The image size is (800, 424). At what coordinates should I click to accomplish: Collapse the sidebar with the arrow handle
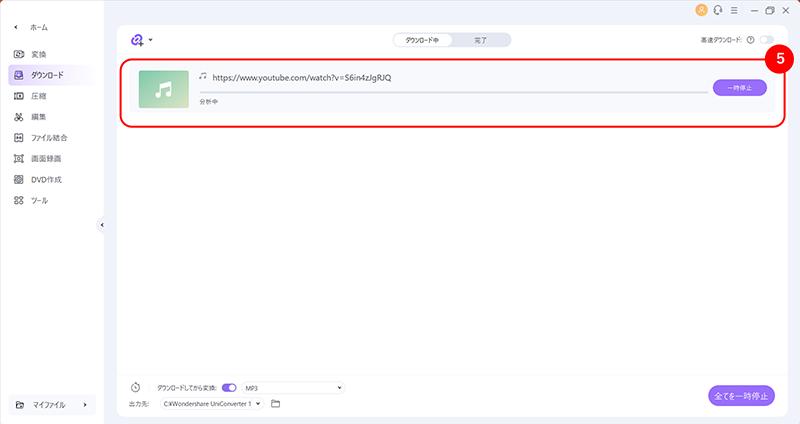102,225
